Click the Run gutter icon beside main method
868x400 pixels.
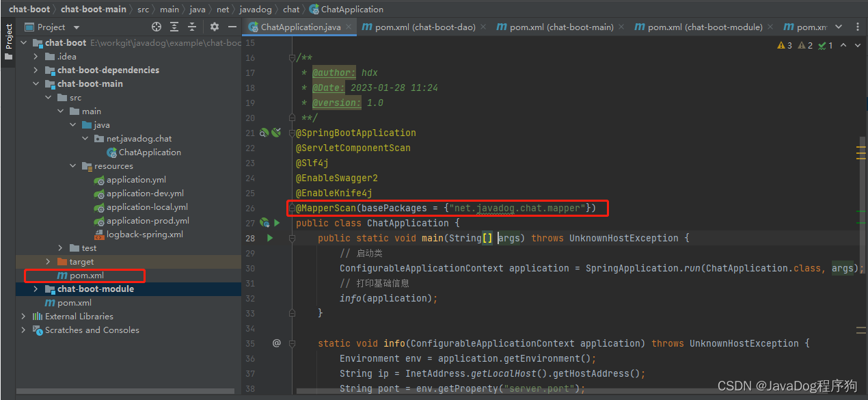click(x=270, y=238)
